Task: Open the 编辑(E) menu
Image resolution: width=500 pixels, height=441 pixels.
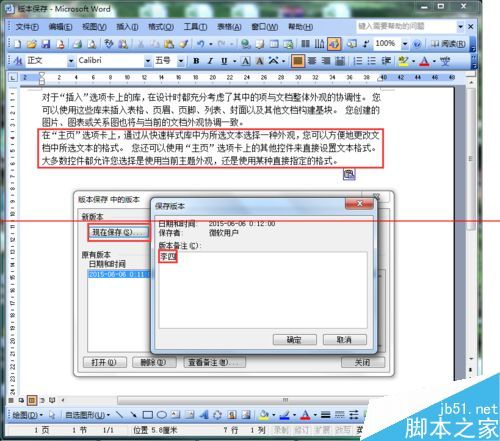Action: [x=60, y=27]
